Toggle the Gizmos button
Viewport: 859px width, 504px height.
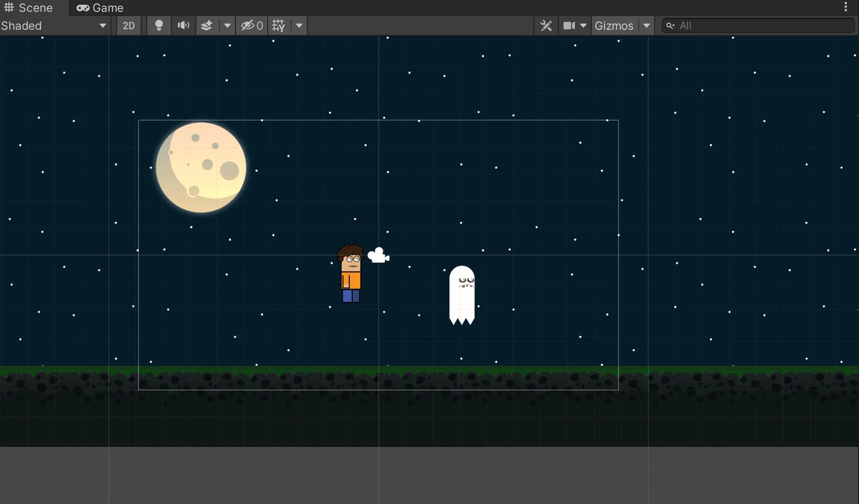pos(614,25)
